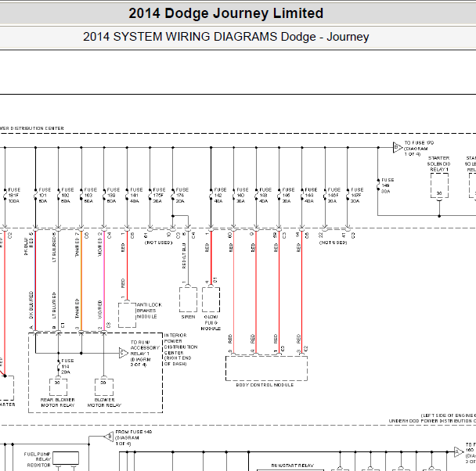The height and width of the screenshot is (471, 476).
Task: Click the 'C' connector arrow to Run/Accessory Relay
Action: click(x=123, y=353)
